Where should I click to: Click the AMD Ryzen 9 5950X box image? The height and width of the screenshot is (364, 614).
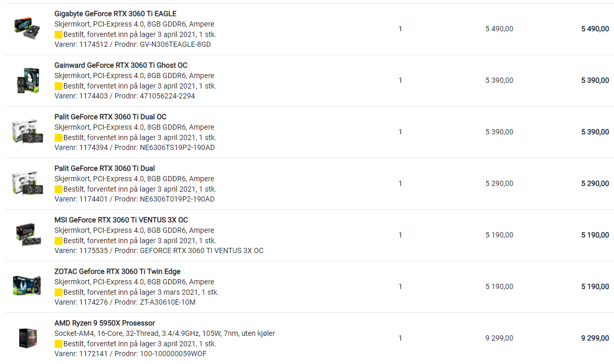(28, 338)
